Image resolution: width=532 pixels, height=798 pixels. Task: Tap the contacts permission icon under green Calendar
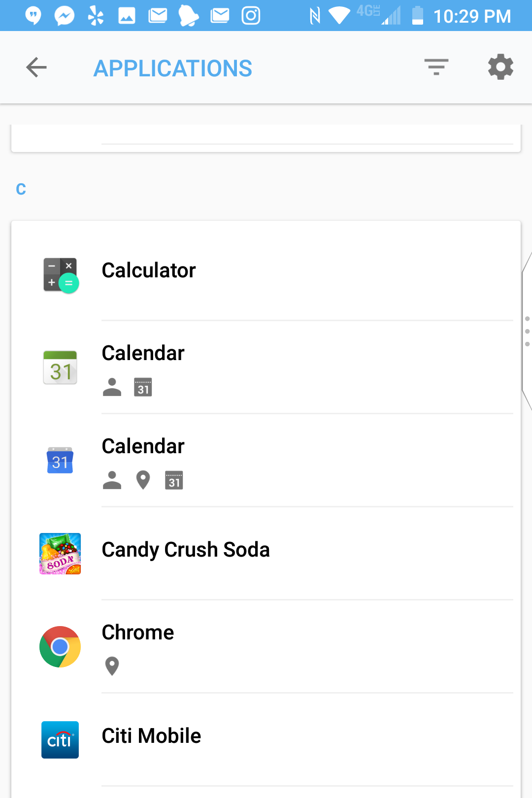click(112, 387)
